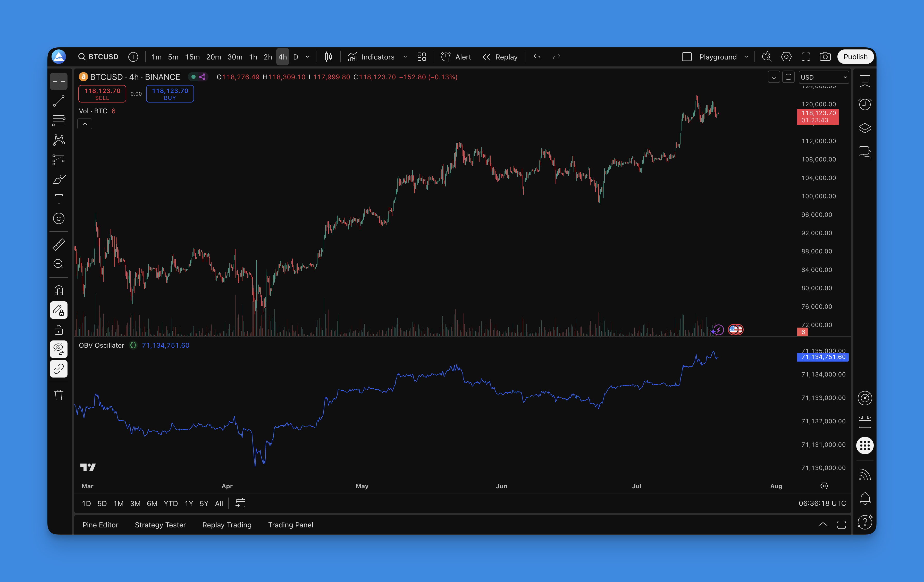Image resolution: width=924 pixels, height=582 pixels.
Task: Select the 4h timeframe
Action: pos(282,57)
